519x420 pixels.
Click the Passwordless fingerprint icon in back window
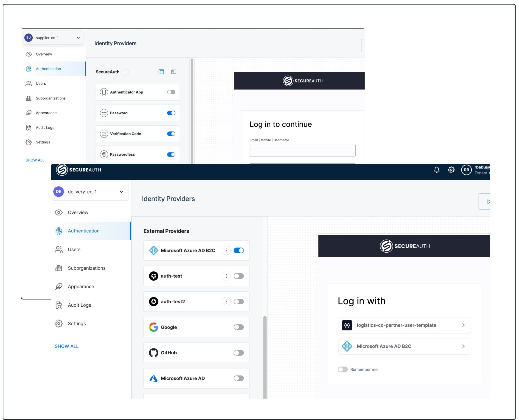pos(104,155)
